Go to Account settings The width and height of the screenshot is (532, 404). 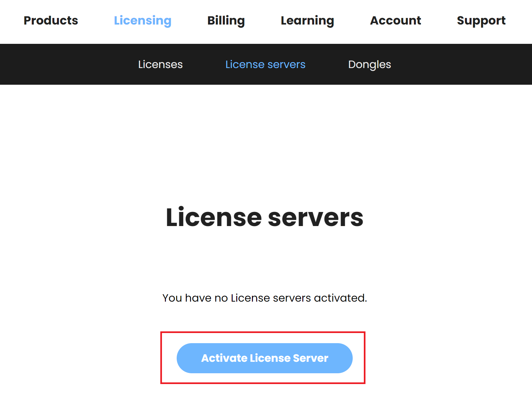[x=396, y=21]
